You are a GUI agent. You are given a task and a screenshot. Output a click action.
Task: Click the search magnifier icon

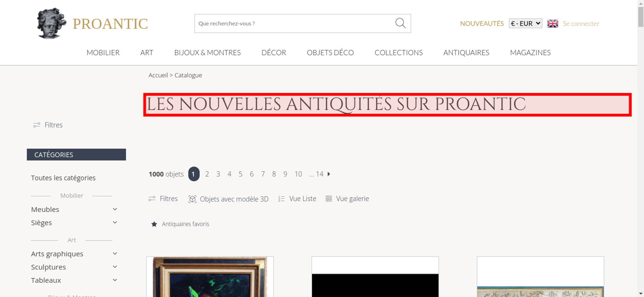400,23
